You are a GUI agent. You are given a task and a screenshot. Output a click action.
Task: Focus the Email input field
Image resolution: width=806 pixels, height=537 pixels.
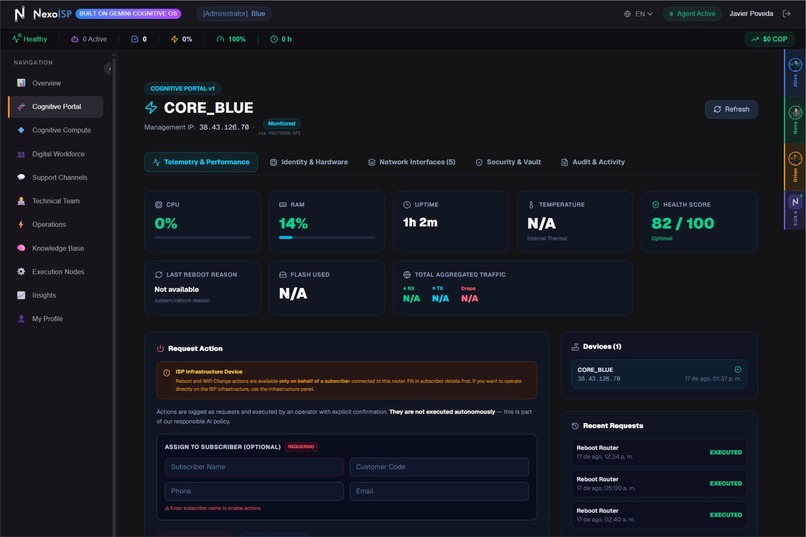pyautogui.click(x=439, y=491)
